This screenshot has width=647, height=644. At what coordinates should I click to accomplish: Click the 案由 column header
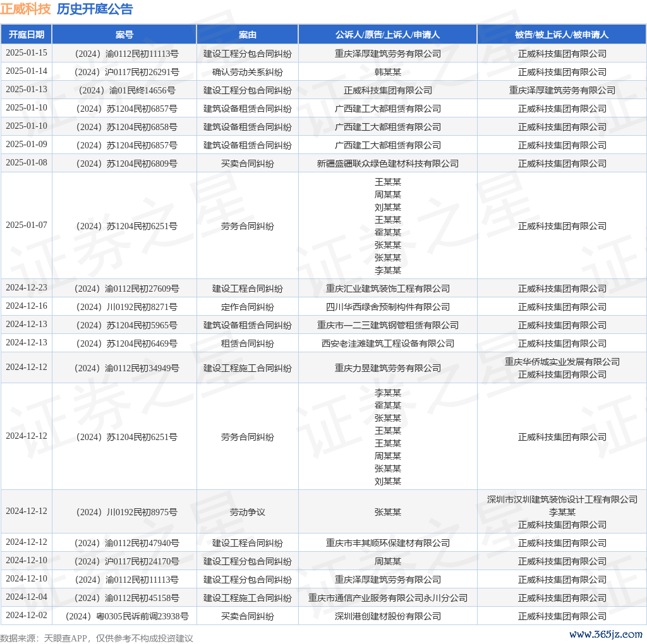tap(248, 35)
